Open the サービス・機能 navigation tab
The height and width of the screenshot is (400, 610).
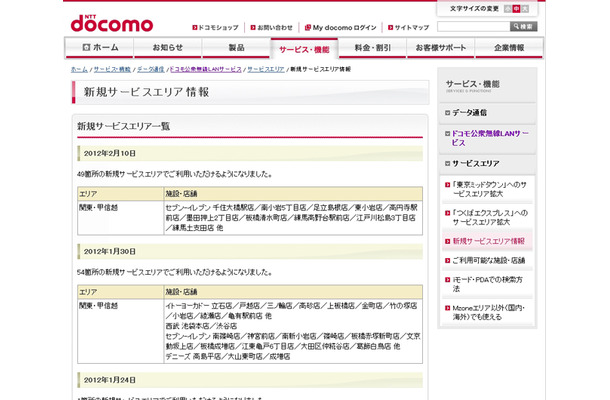click(x=304, y=49)
